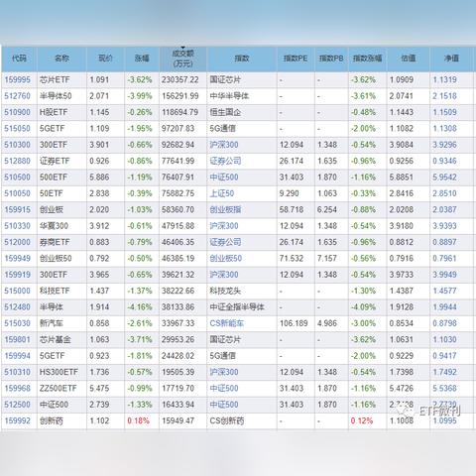The height and width of the screenshot is (476, 476).
Task: Open fund code 515000
Action: [x=17, y=291]
